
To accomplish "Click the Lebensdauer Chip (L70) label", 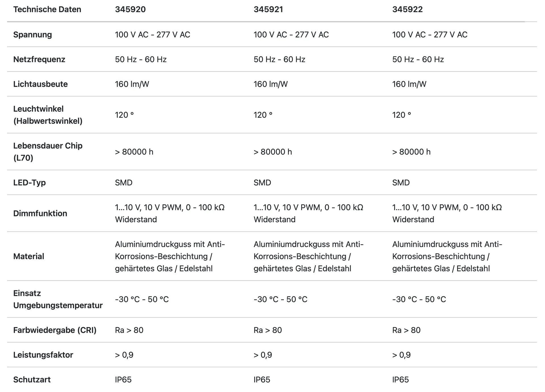I will tap(48, 152).
